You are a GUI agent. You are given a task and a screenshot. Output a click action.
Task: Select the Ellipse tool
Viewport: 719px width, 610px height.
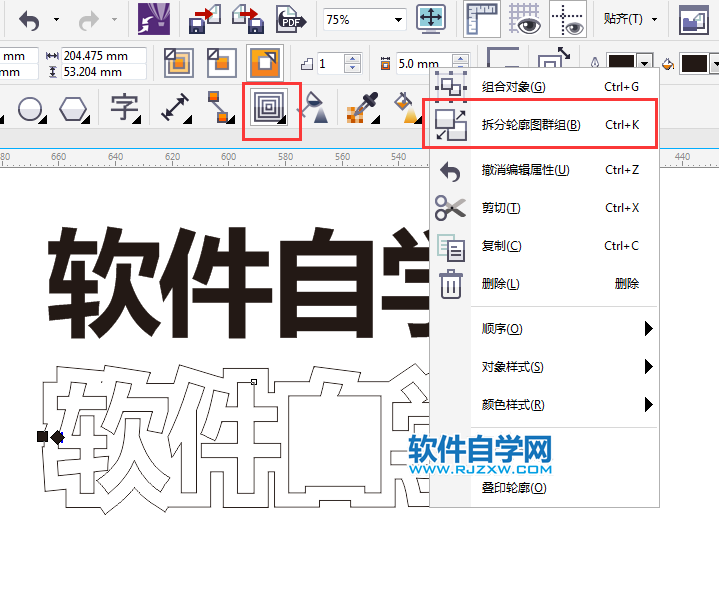pyautogui.click(x=31, y=110)
